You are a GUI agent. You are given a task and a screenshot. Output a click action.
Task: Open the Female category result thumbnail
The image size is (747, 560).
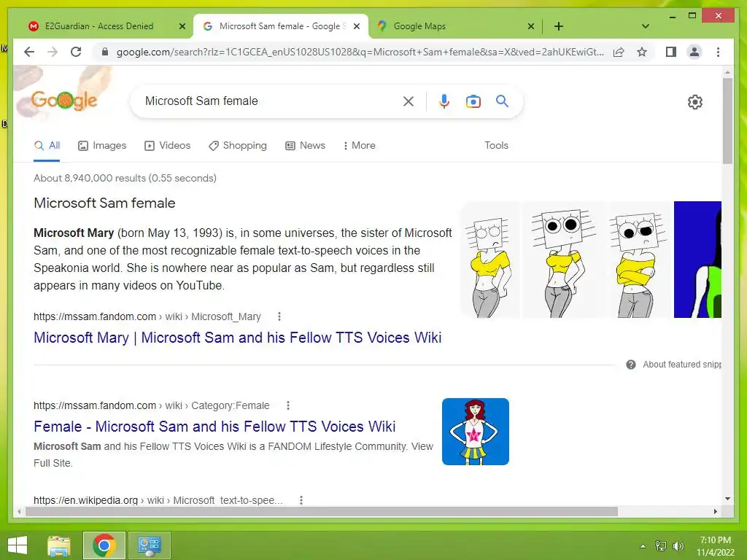click(476, 432)
